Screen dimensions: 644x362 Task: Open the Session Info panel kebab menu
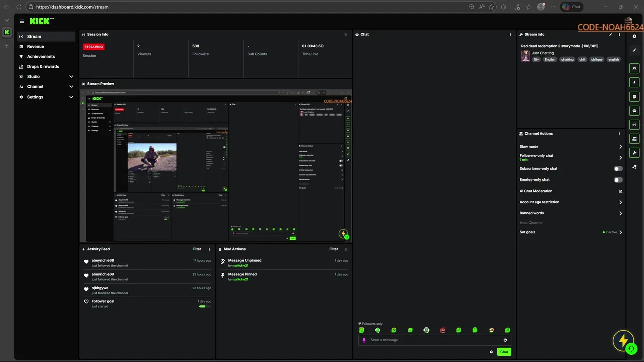[x=346, y=35]
